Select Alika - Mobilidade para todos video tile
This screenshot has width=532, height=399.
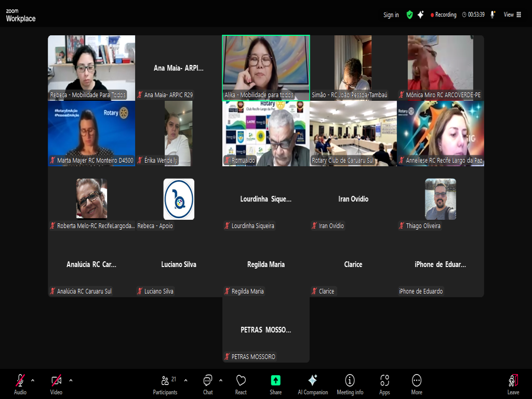266,66
